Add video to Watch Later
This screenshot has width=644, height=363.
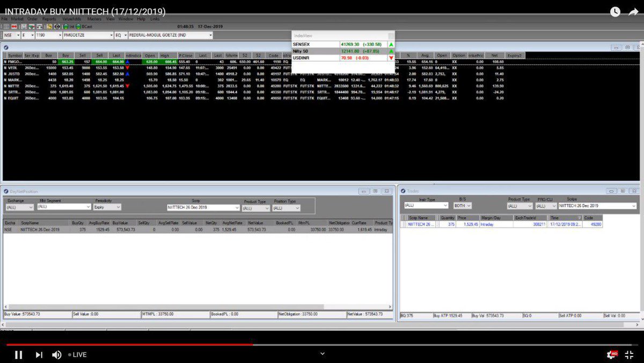coord(615,11)
